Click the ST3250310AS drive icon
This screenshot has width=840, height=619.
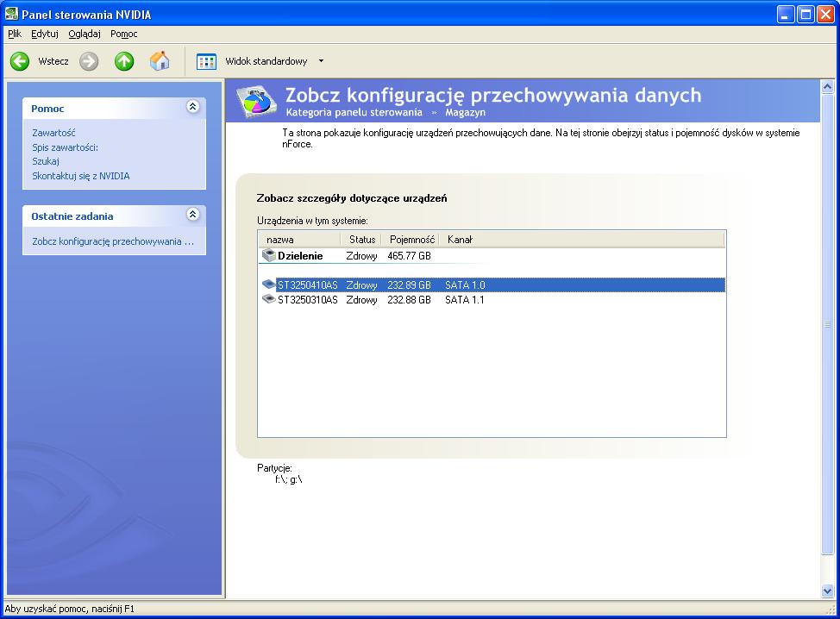[268, 299]
